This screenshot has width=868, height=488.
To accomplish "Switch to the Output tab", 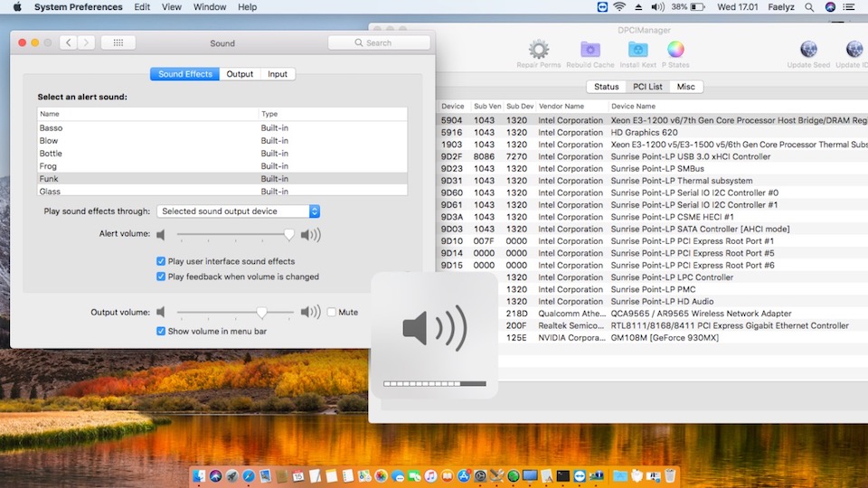I will coord(240,74).
